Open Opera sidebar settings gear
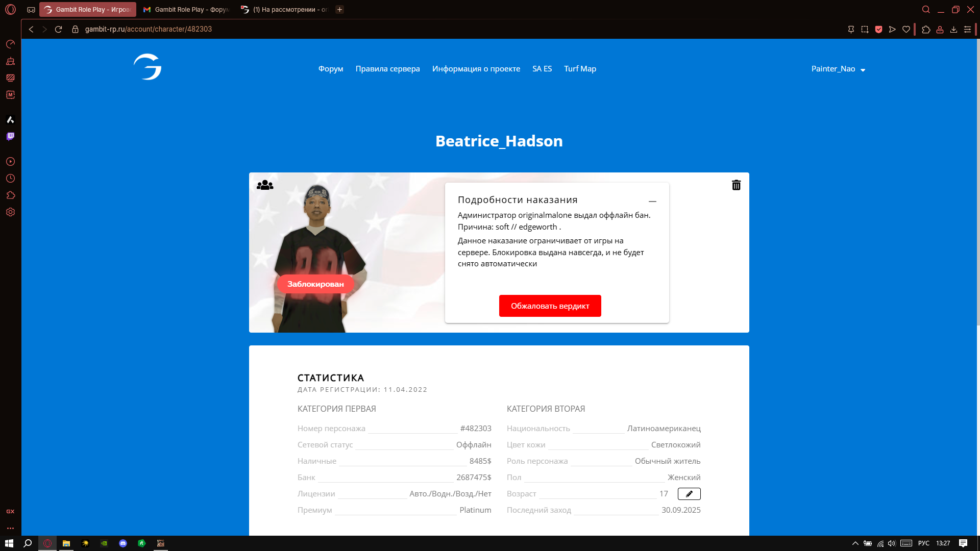Viewport: 980px width, 551px height. (10, 212)
